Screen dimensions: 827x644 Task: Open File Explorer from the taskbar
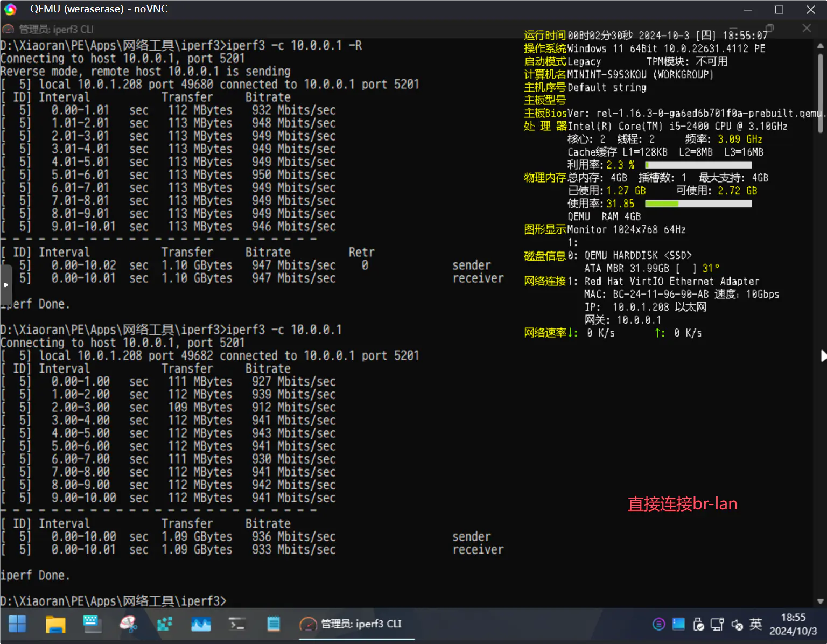tap(55, 624)
